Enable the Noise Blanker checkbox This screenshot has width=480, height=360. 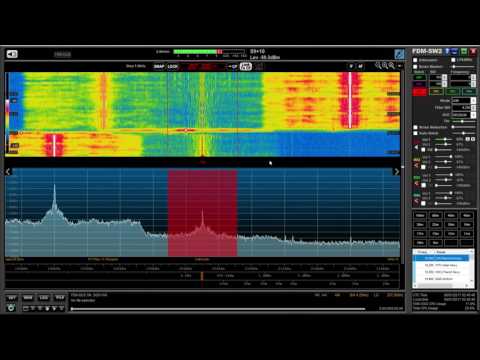(415, 66)
